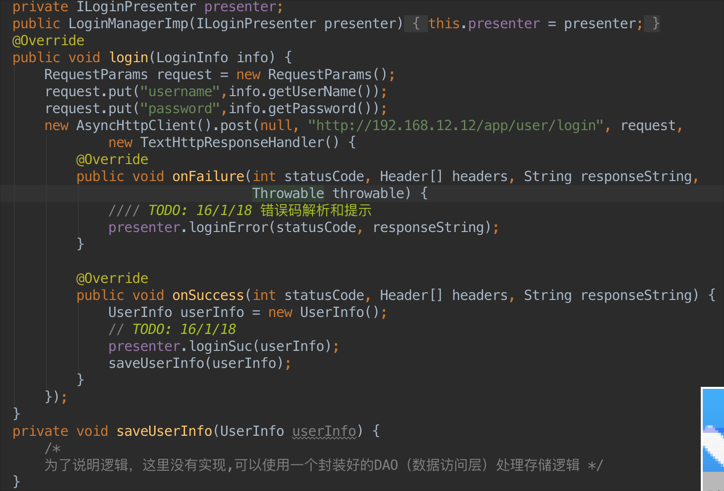This screenshot has height=491, width=724.
Task: Click the "username" string literal
Action: pos(180,91)
